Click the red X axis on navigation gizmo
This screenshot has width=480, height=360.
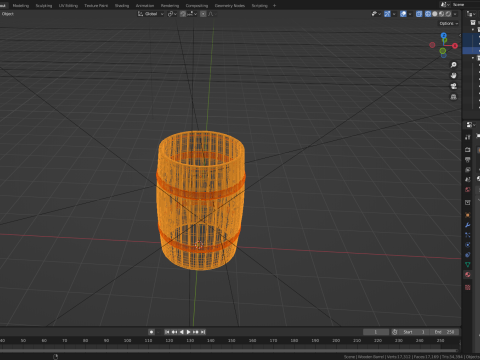coord(455,46)
